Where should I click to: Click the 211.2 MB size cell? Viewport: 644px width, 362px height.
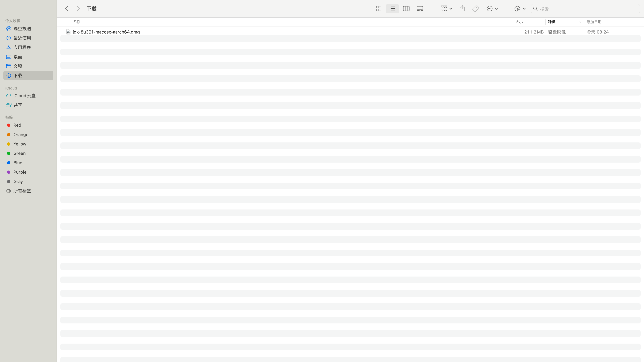coord(534,32)
